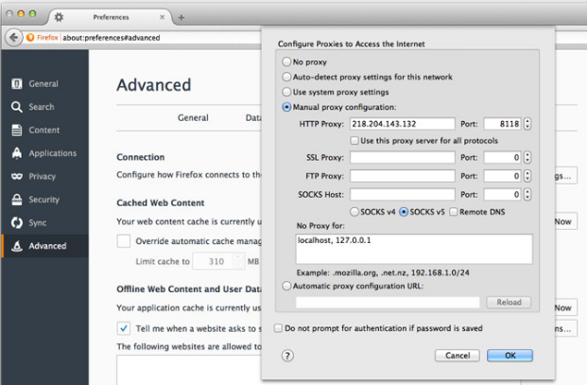The width and height of the screenshot is (588, 385).
Task: Click the Cancel button
Action: 458,356
